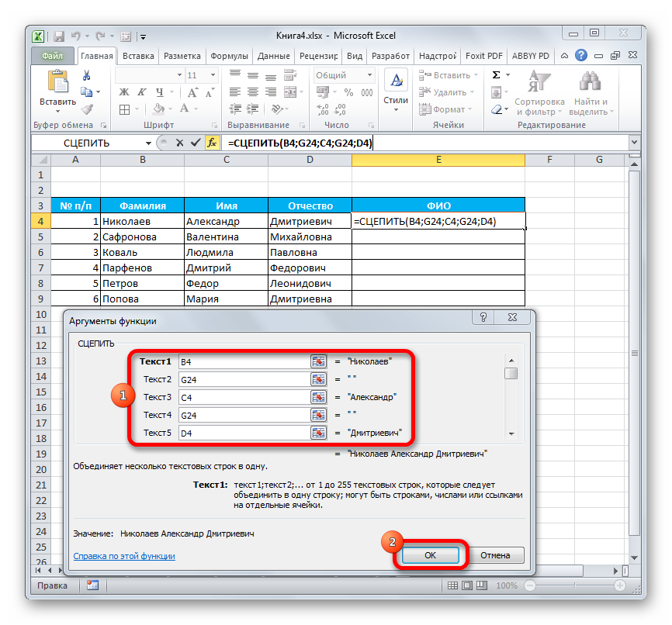The image size is (672, 625).
Task: Click the Вставить paste icon
Action: pyautogui.click(x=58, y=84)
